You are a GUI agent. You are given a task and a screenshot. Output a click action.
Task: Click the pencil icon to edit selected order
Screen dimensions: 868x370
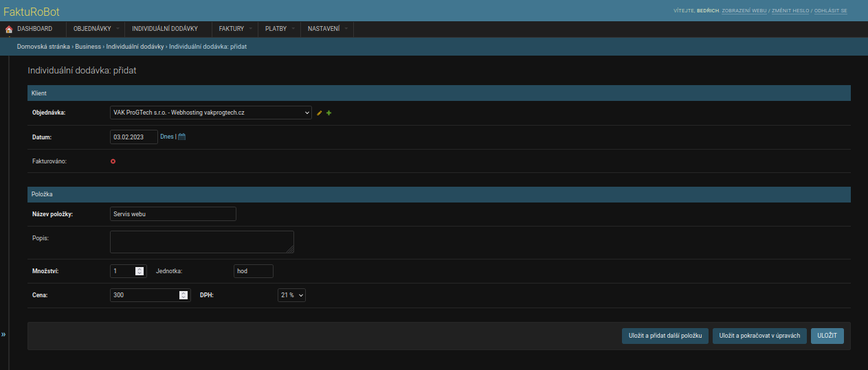click(x=320, y=113)
